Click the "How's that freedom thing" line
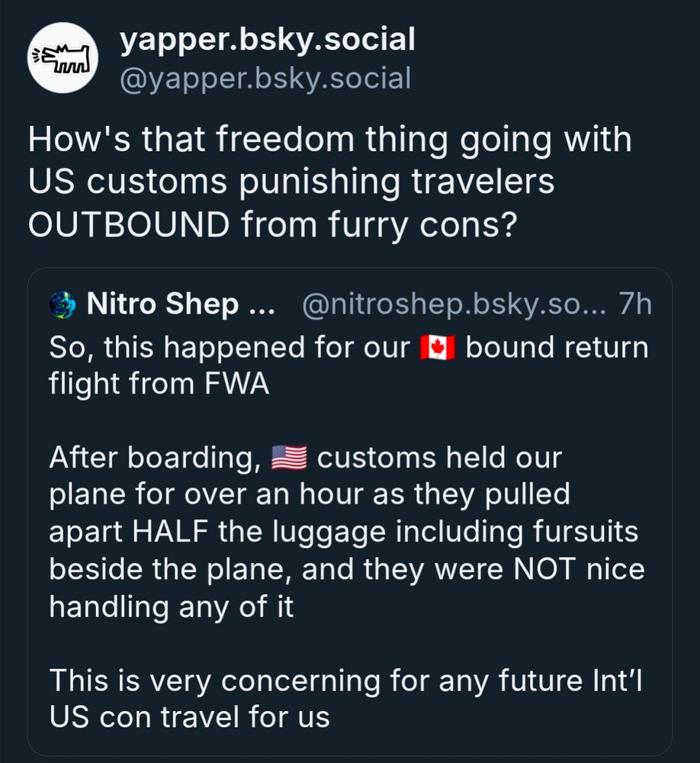700x763 pixels. pos(330,140)
